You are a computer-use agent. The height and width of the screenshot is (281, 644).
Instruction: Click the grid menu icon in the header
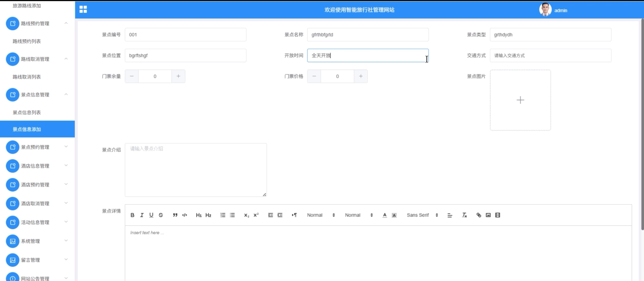83,9
